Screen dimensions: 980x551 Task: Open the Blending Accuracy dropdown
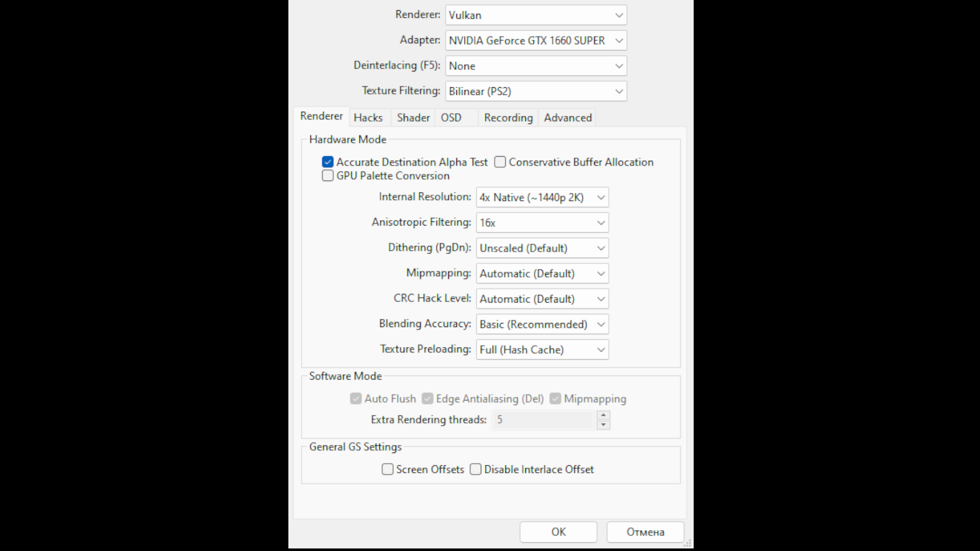pos(542,324)
